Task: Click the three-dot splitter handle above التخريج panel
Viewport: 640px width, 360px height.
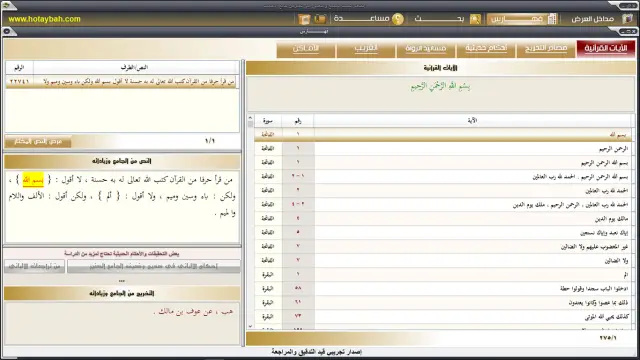Action: coord(122,281)
